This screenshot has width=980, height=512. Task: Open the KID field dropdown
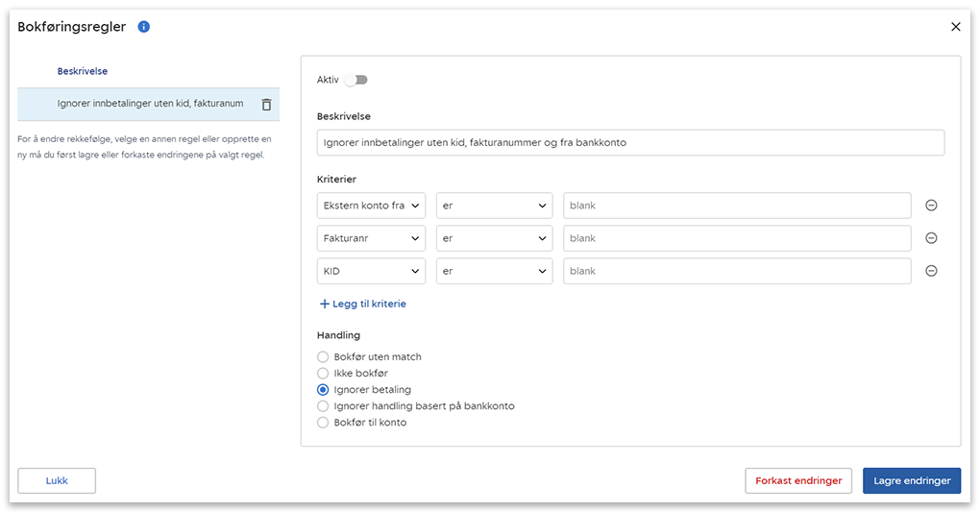(371, 271)
